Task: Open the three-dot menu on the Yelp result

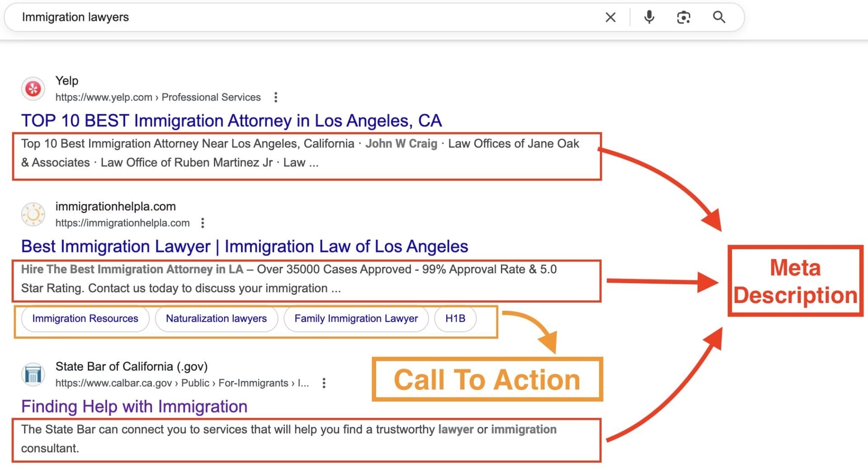Action: click(x=276, y=97)
